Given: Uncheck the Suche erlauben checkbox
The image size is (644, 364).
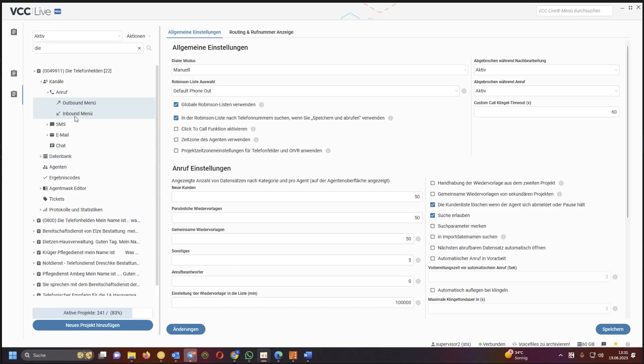Looking at the screenshot, I should 433,215.
